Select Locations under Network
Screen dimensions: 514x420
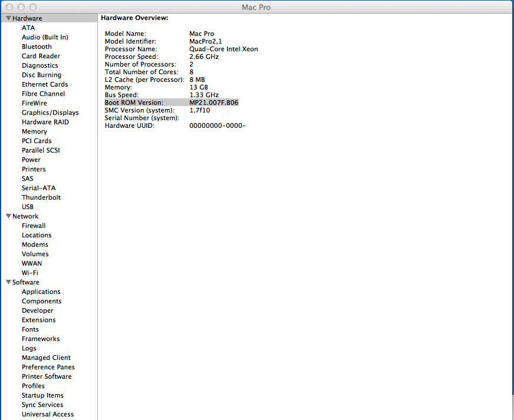(x=37, y=235)
